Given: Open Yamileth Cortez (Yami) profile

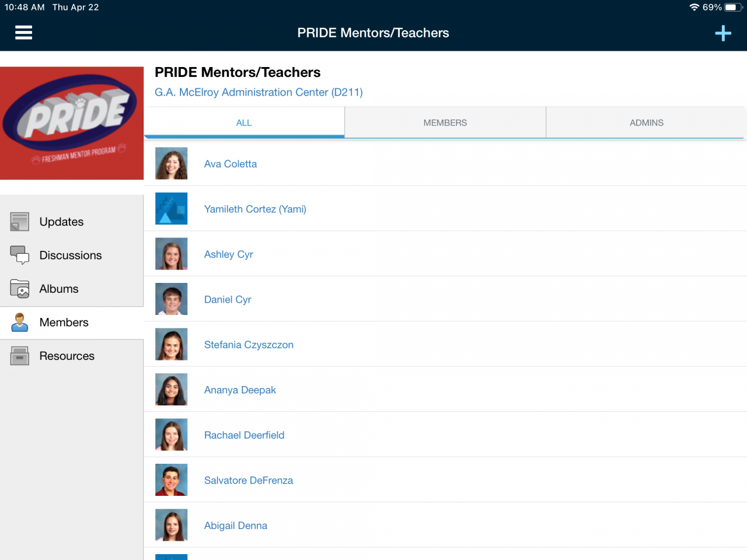Looking at the screenshot, I should pos(255,209).
